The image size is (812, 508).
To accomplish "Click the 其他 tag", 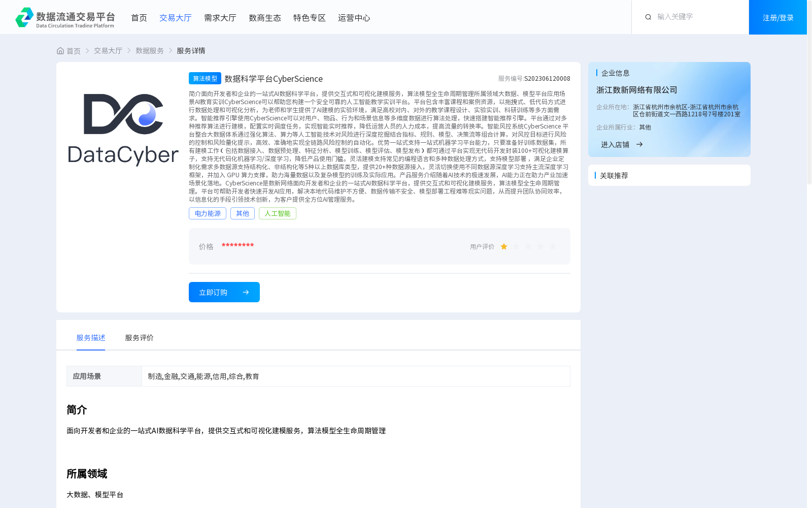I will tap(243, 213).
